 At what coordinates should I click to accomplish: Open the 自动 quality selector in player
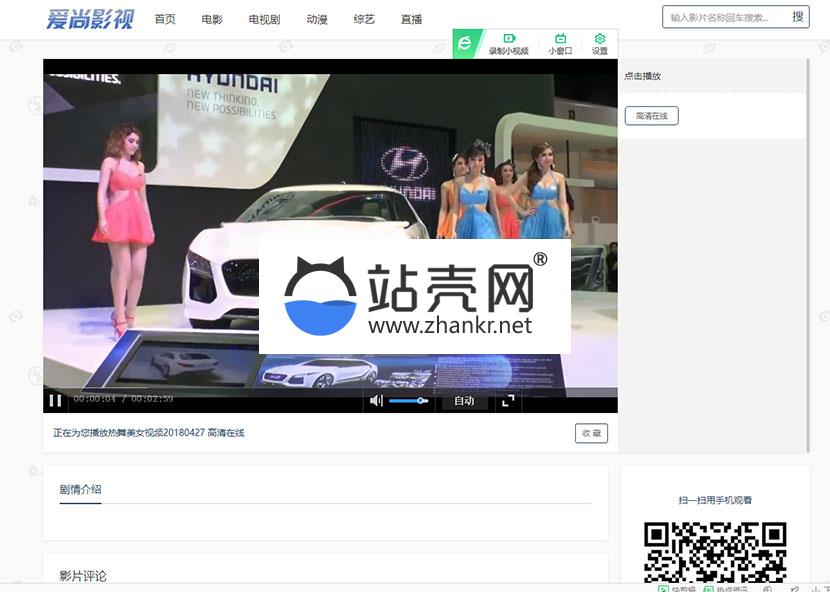click(x=464, y=401)
